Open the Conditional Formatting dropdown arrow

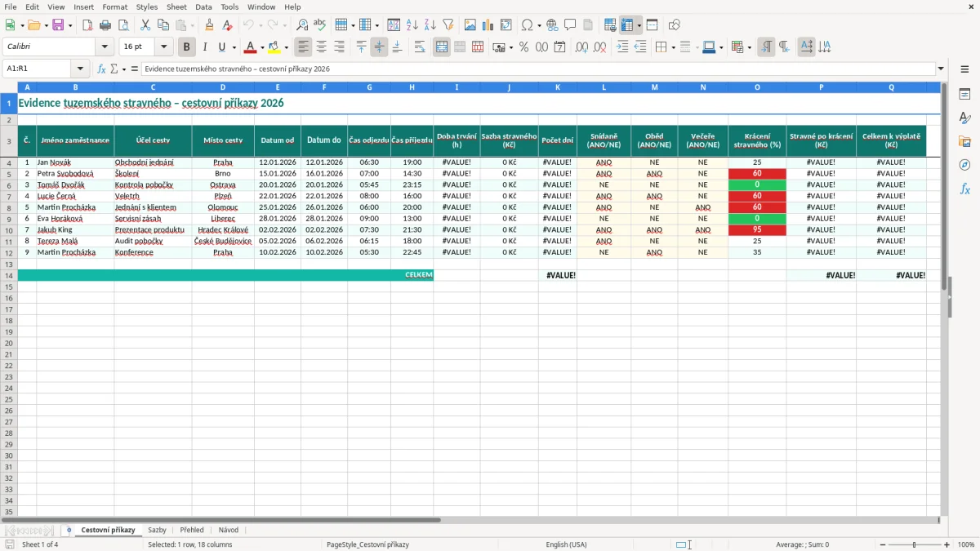tap(749, 47)
